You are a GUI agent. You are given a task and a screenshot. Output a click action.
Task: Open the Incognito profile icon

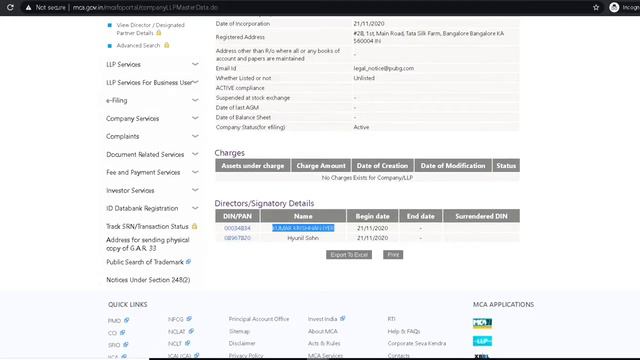coord(614,7)
